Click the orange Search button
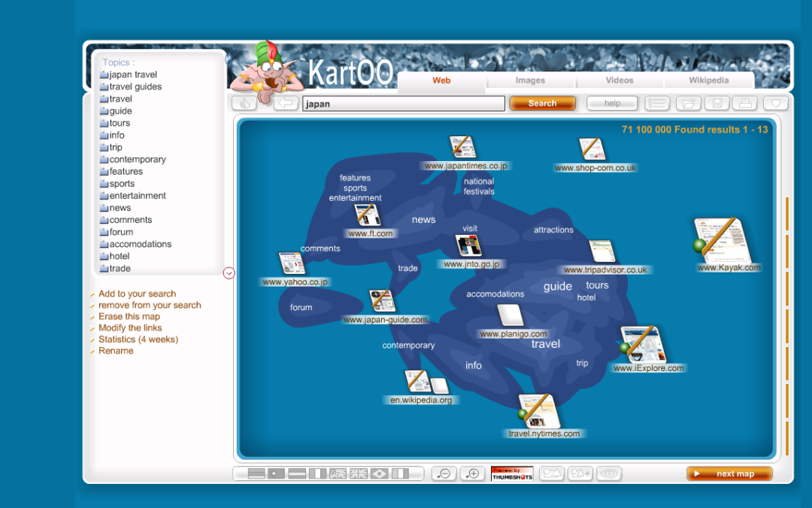 (x=542, y=103)
